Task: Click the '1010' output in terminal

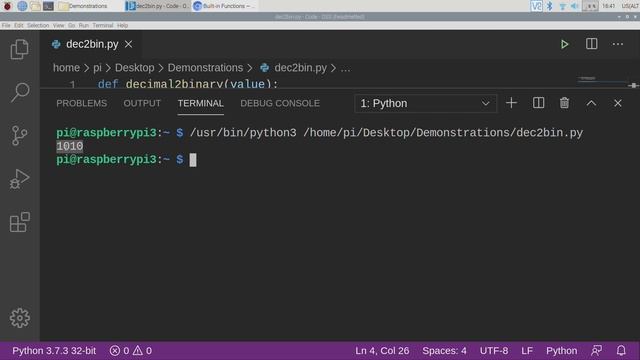Action: pyautogui.click(x=70, y=146)
